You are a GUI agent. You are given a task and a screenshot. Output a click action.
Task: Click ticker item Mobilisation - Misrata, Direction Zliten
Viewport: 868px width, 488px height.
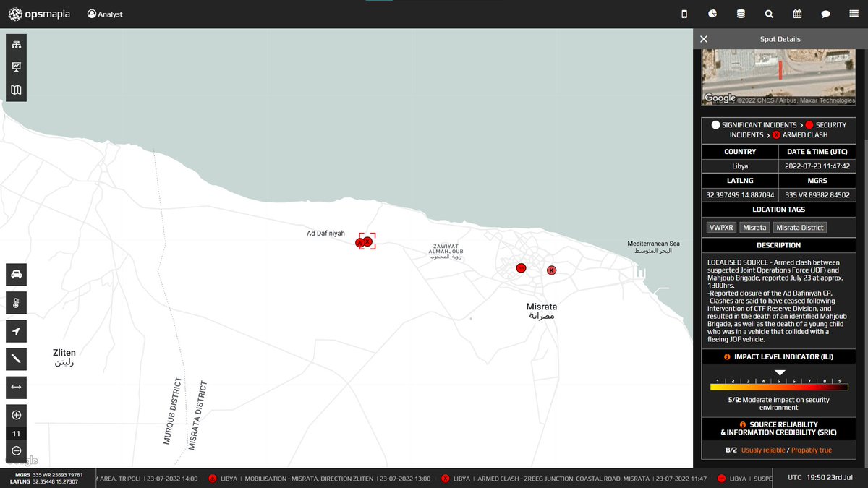(319, 479)
